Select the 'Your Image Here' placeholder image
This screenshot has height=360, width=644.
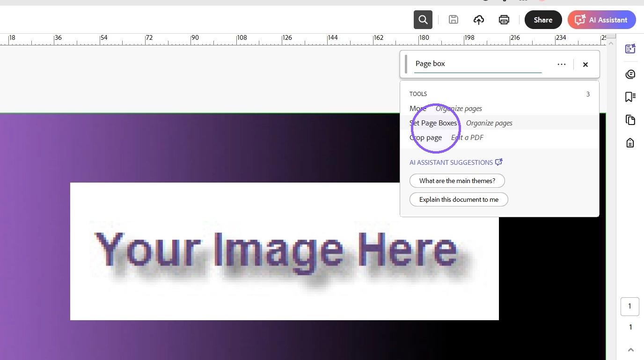[x=285, y=251]
